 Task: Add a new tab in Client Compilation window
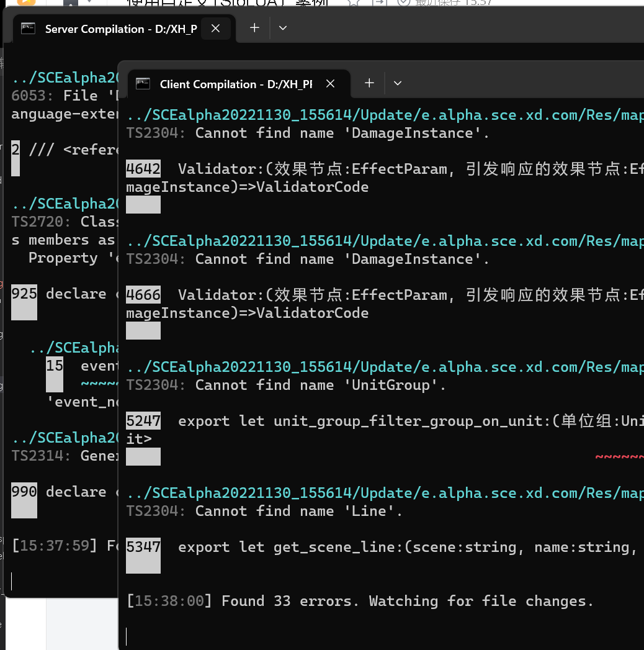369,83
